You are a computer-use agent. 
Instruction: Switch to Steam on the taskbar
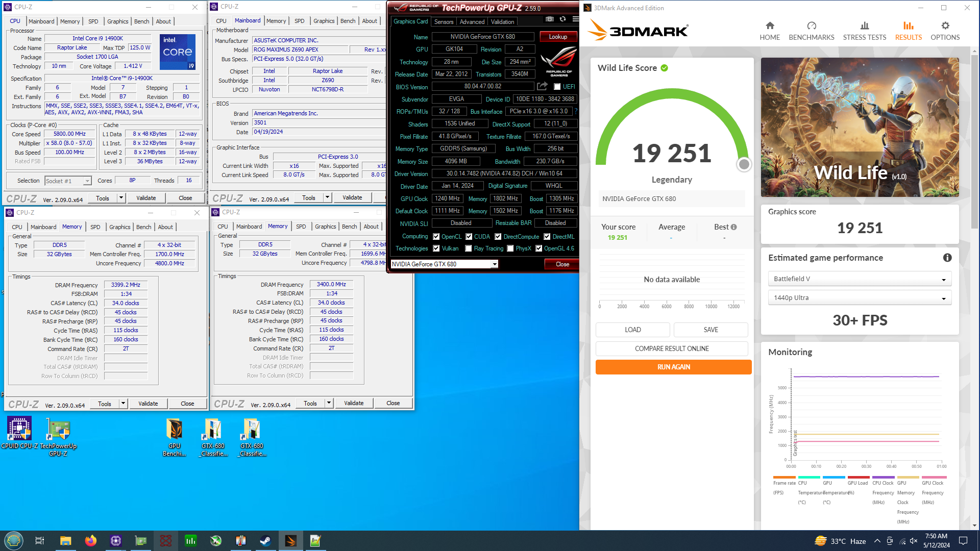click(x=265, y=541)
